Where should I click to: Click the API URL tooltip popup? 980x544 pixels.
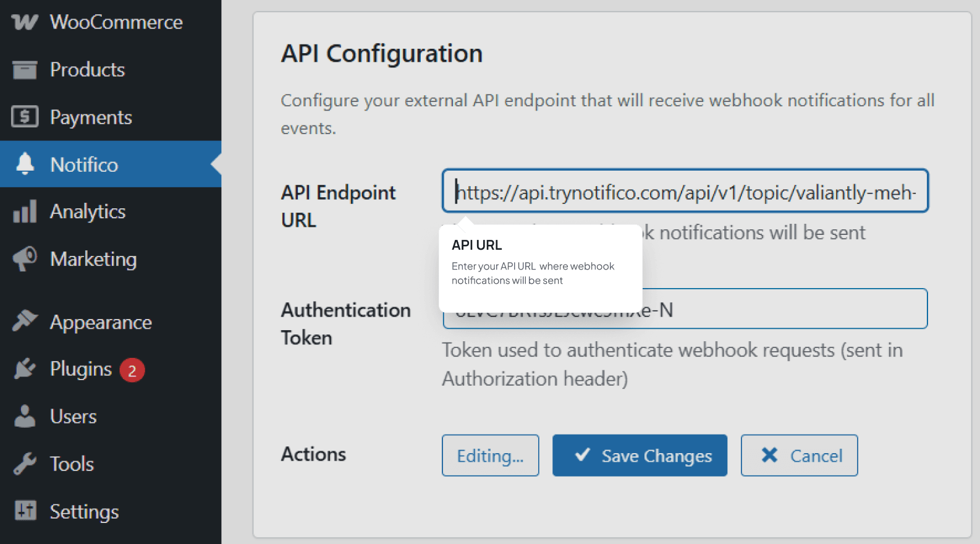(541, 268)
